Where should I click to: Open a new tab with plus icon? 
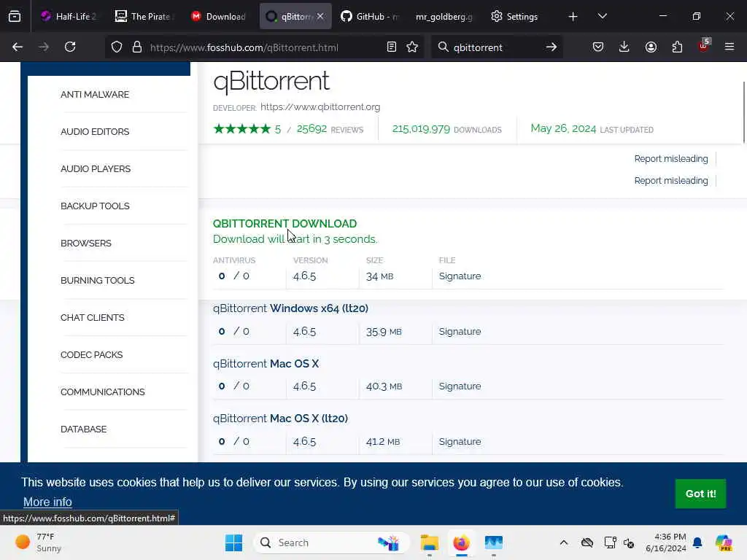(x=573, y=17)
